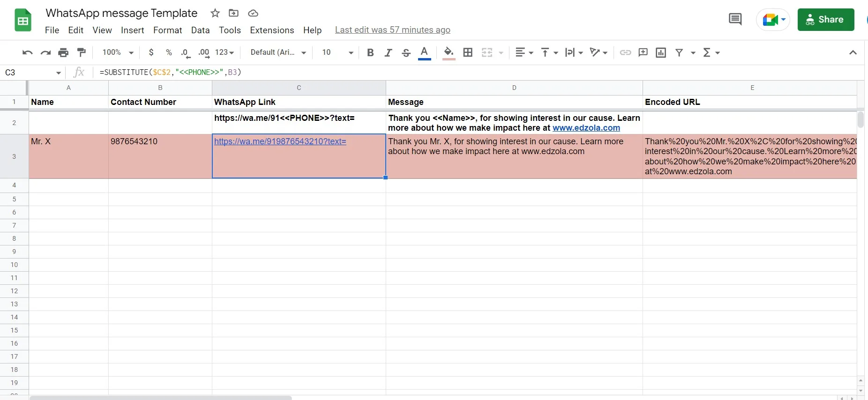Open the 123 number format dropdown
The width and height of the screenshot is (868, 400).
pos(224,52)
